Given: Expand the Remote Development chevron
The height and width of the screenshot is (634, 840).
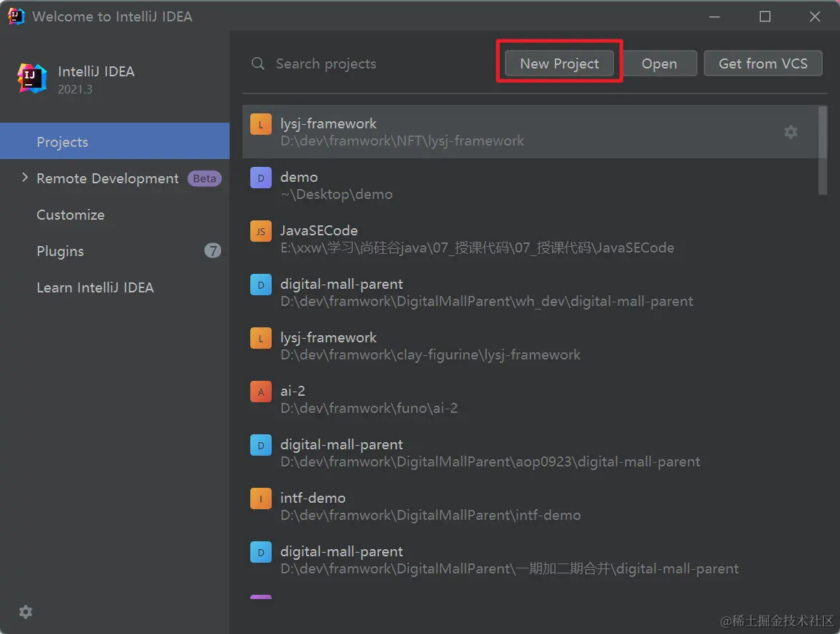Looking at the screenshot, I should tap(25, 178).
